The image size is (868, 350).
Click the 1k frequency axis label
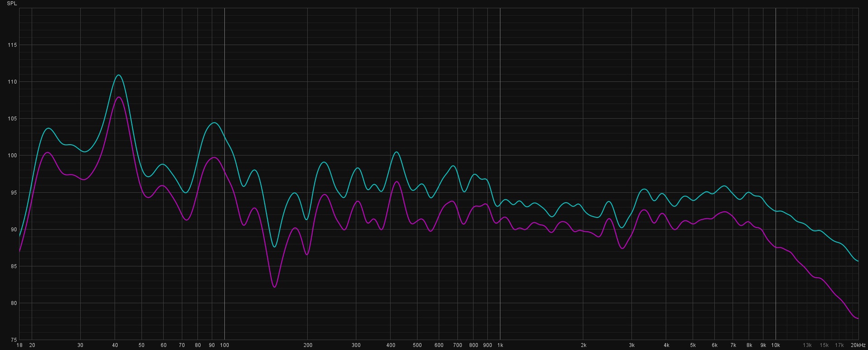tap(500, 345)
